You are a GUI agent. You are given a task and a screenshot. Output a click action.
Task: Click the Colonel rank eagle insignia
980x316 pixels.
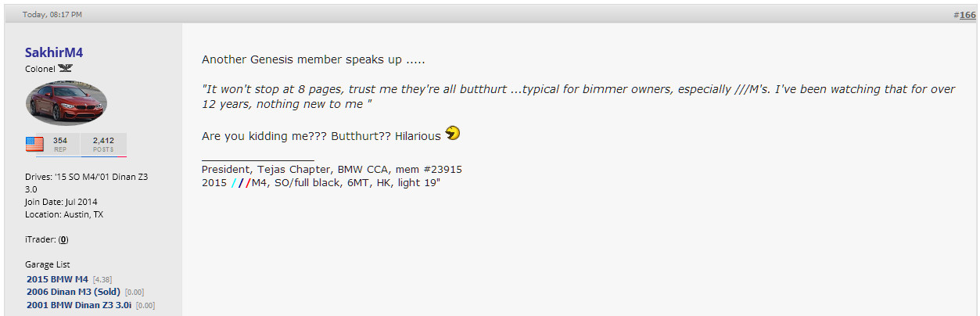(66, 68)
